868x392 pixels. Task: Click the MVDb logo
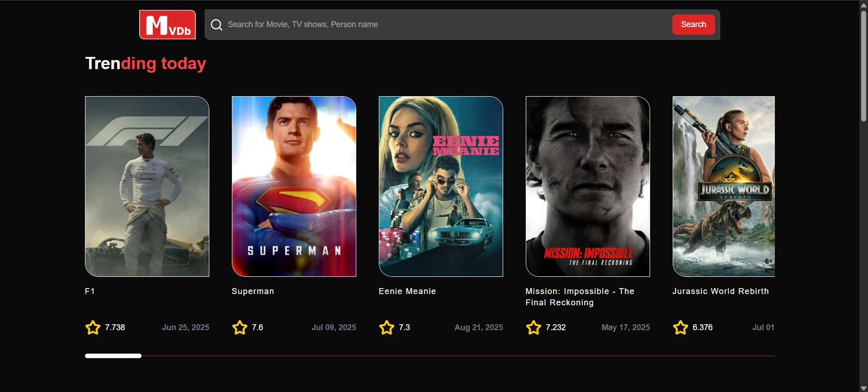pos(167,24)
